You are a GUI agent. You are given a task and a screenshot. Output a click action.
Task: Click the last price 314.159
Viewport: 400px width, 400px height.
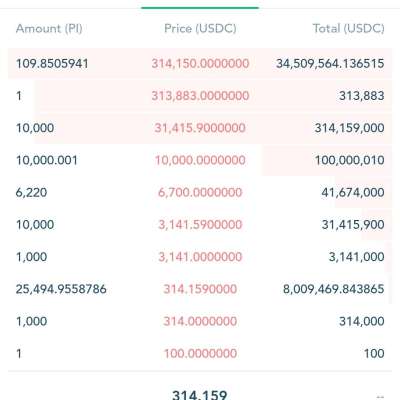click(x=200, y=395)
